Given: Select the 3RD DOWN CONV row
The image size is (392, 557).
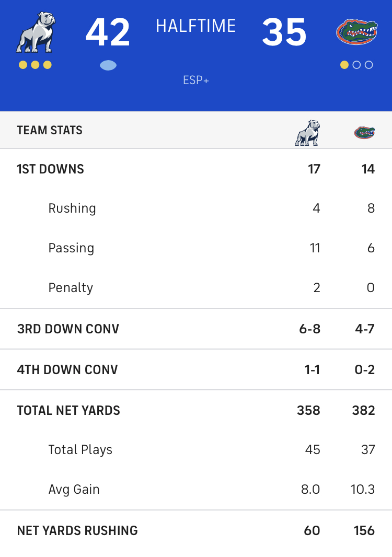Looking at the screenshot, I should 196,329.
